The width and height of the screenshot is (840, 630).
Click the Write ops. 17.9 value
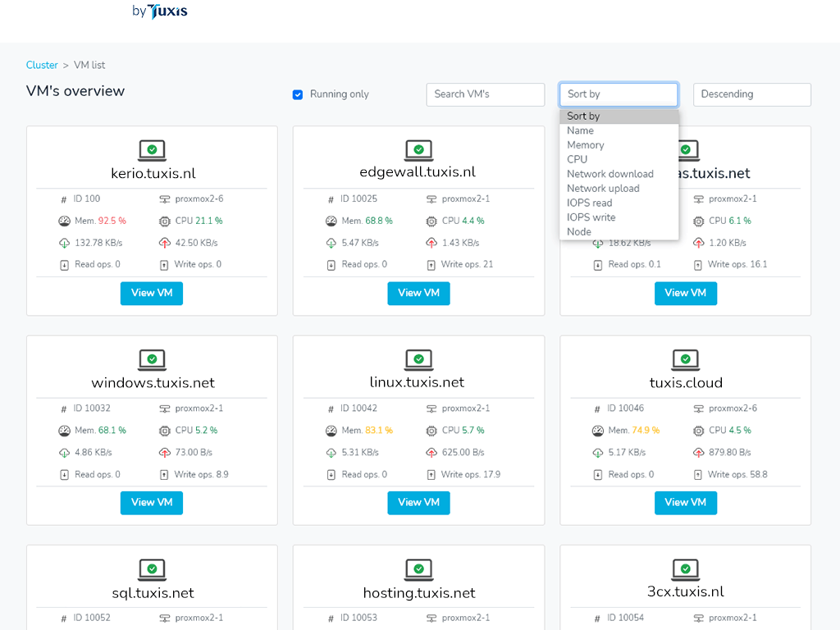click(x=470, y=475)
